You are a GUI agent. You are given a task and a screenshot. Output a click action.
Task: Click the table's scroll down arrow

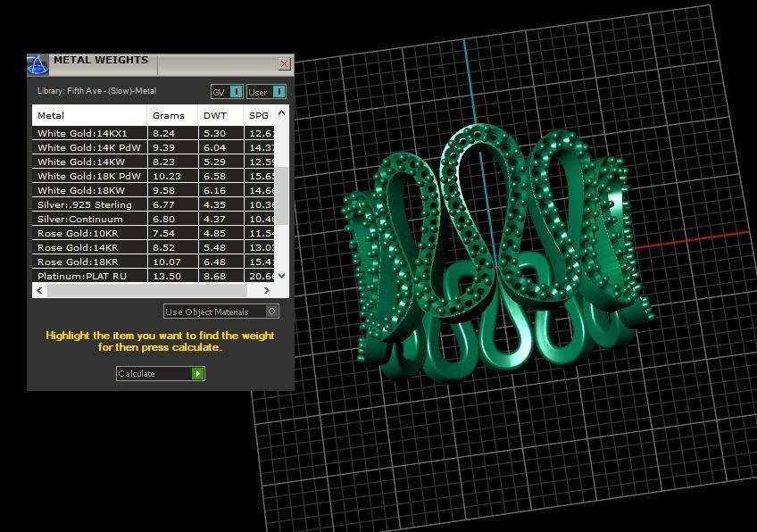coord(282,276)
